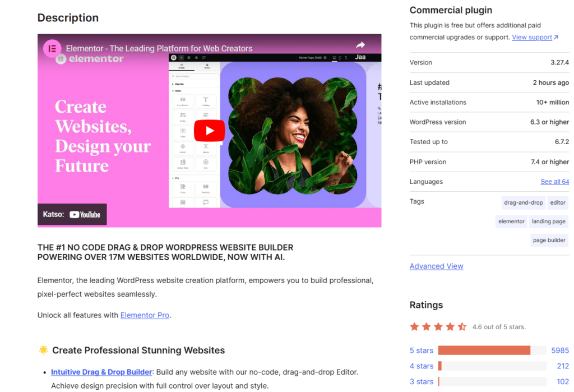This screenshot has width=574, height=392.
Task: Click the video title text
Action: [159, 49]
